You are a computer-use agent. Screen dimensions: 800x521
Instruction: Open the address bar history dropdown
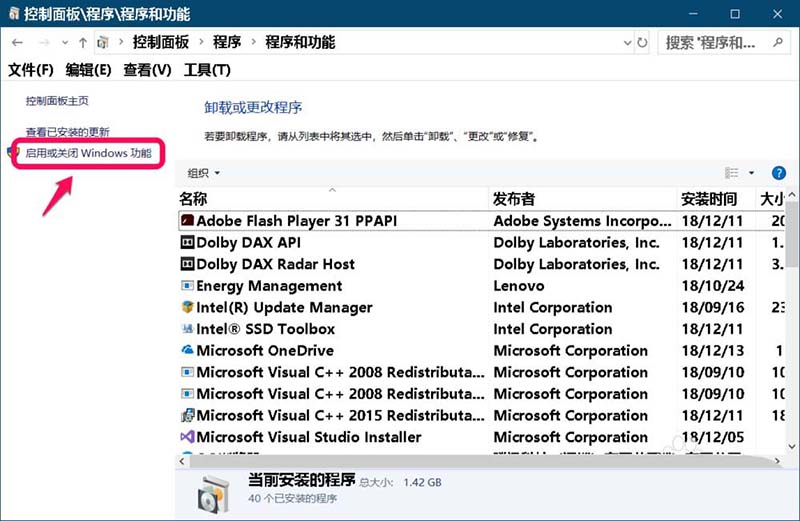click(x=627, y=43)
